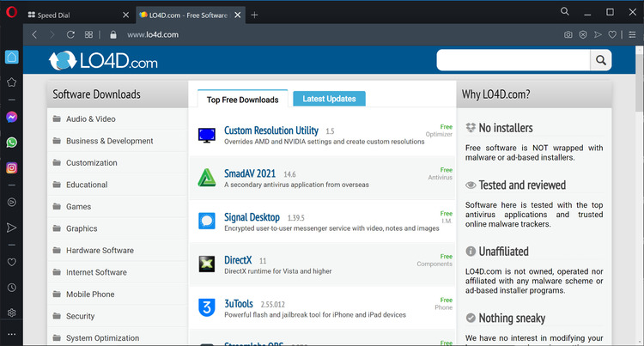Click the 3uTools blue shield icon
The image size is (644, 346).
[x=207, y=307]
